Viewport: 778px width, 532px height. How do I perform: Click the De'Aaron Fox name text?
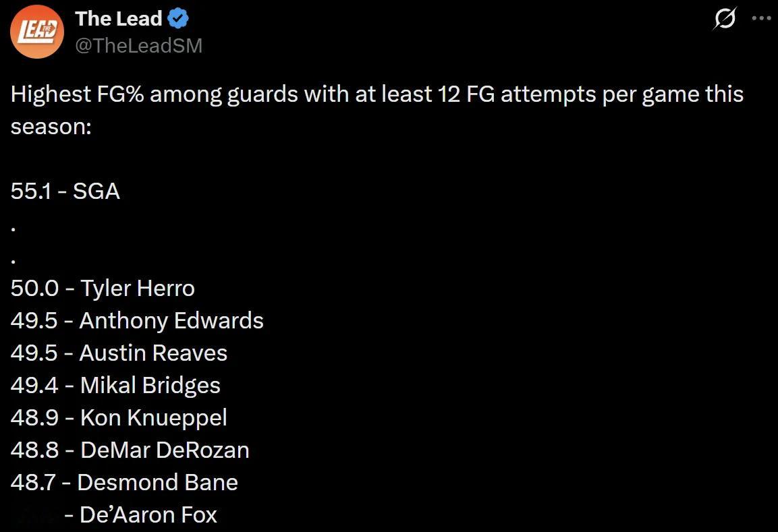click(148, 515)
